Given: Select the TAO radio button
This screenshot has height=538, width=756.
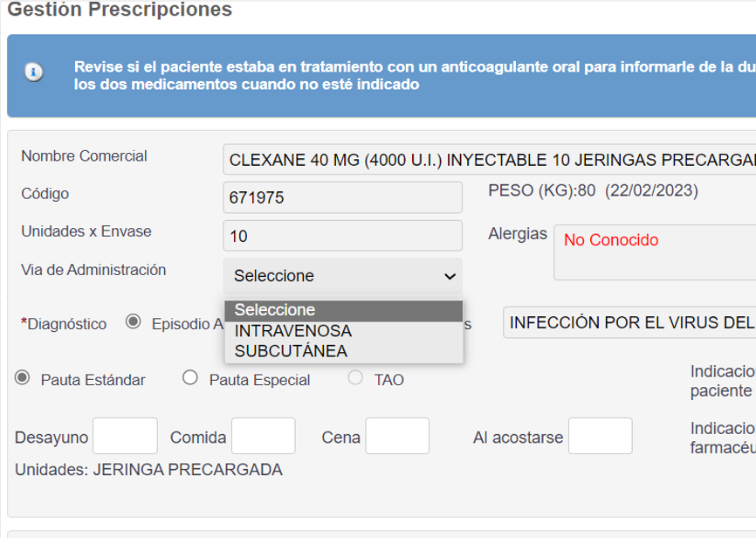Looking at the screenshot, I should pos(355,378).
